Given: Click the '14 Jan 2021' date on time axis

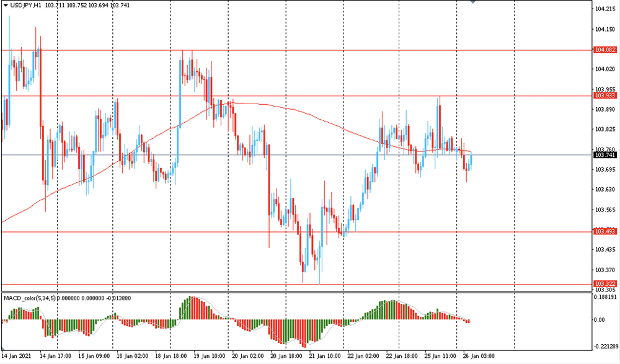Looking at the screenshot, I should tap(17, 356).
